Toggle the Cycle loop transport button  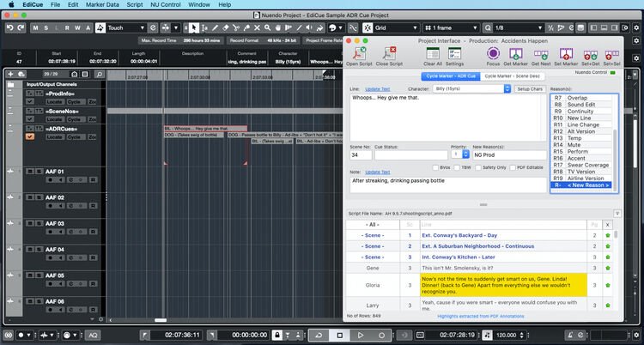(x=319, y=336)
